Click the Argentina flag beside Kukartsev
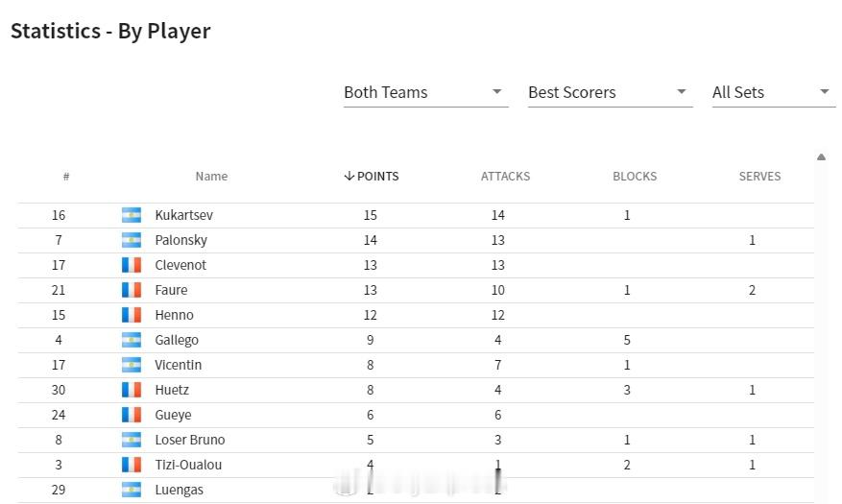Image resolution: width=842 pixels, height=504 pixels. tap(132, 215)
